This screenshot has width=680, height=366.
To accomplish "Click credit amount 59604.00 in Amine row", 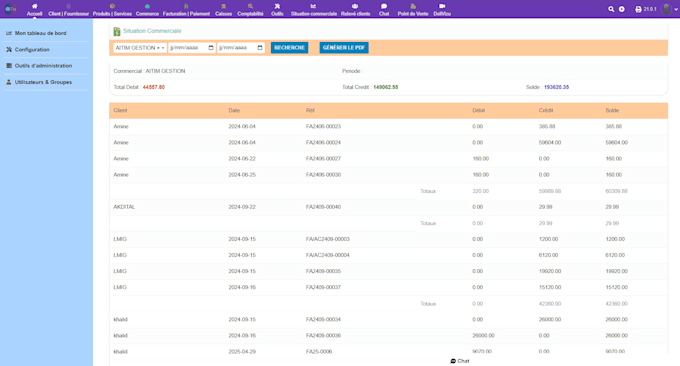I will [550, 143].
